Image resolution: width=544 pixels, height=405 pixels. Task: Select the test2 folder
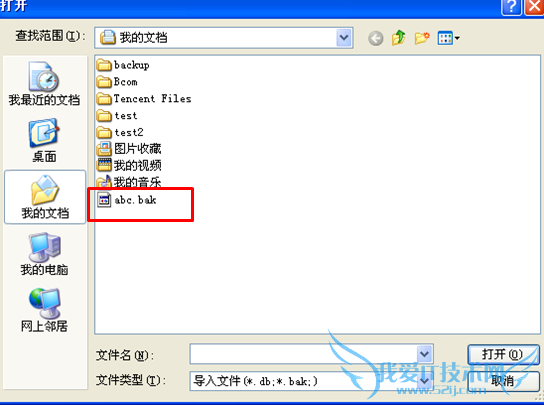coord(120,132)
